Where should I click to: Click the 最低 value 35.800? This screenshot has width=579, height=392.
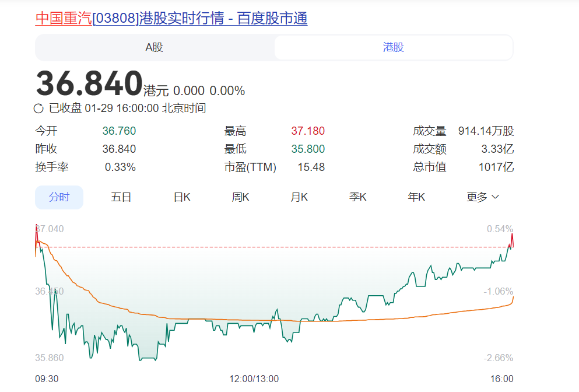(x=308, y=149)
